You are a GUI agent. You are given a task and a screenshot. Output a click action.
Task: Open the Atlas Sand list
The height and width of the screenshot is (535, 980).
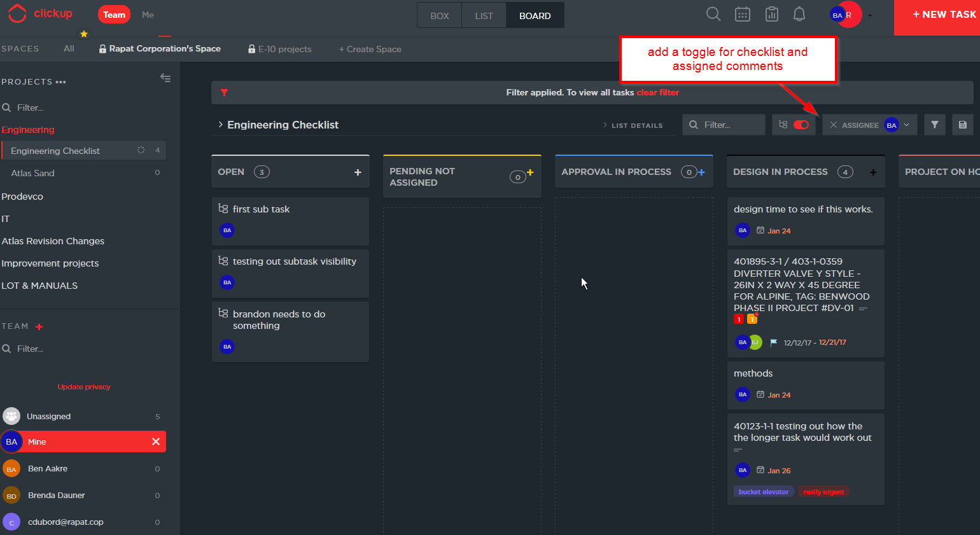point(32,173)
